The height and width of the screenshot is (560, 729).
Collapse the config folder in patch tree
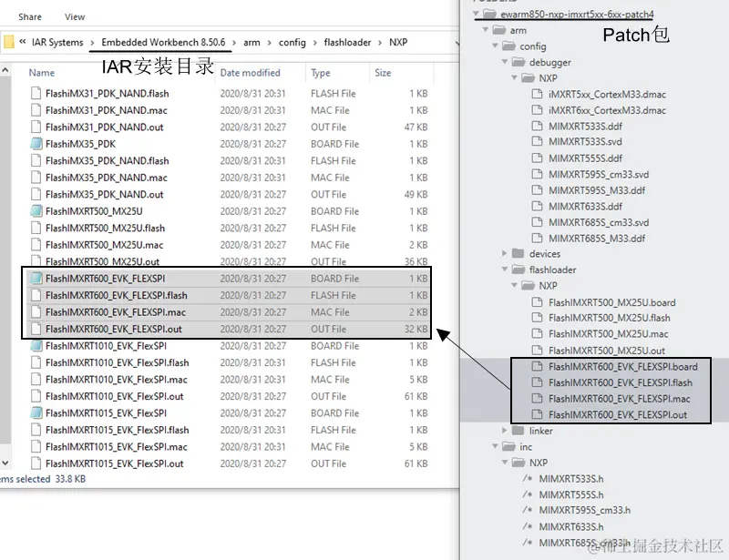click(x=495, y=46)
